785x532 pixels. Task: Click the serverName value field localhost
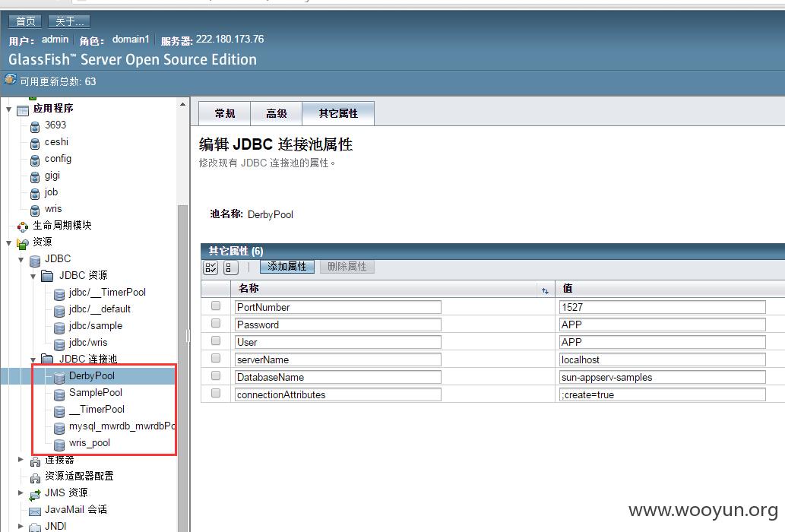(663, 359)
